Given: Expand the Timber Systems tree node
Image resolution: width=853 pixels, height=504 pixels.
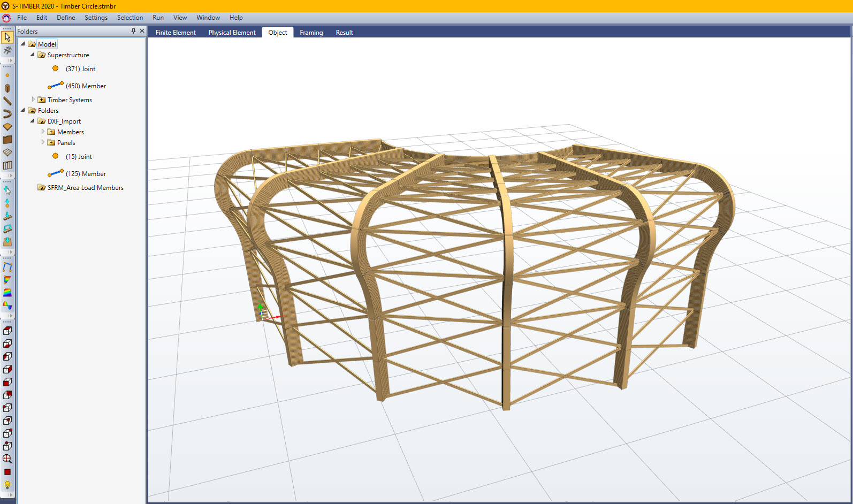Looking at the screenshot, I should pos(33,100).
